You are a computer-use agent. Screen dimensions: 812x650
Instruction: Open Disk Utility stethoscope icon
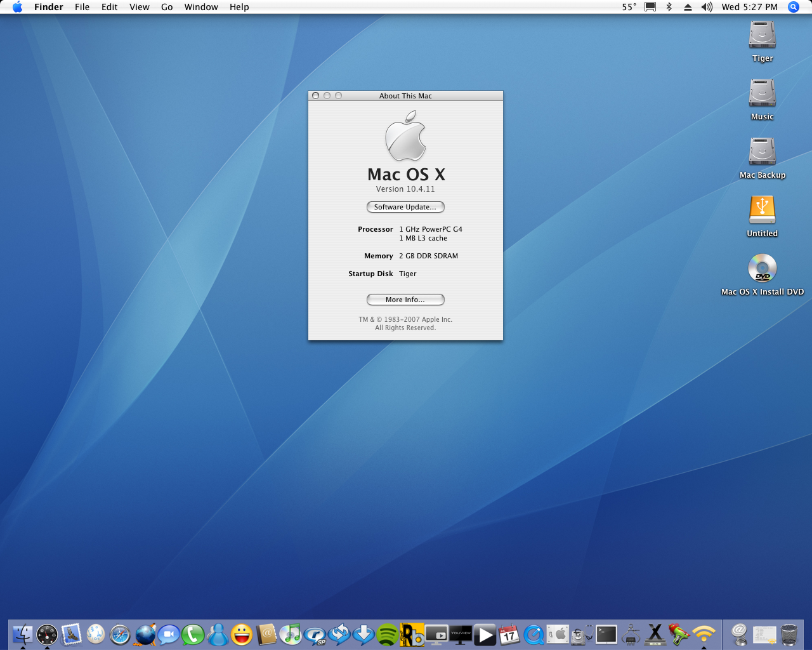[582, 634]
